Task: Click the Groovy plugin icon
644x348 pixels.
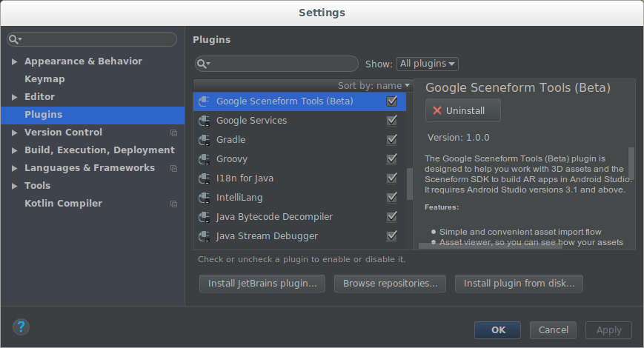Action: pos(205,159)
